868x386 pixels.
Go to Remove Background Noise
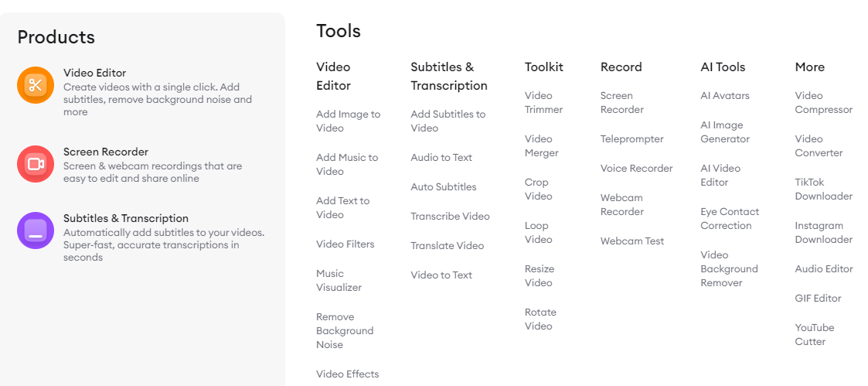click(345, 330)
